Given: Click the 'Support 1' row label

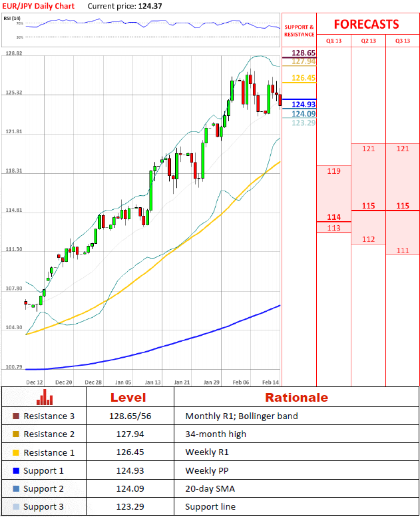Looking at the screenshot, I should (x=43, y=471).
